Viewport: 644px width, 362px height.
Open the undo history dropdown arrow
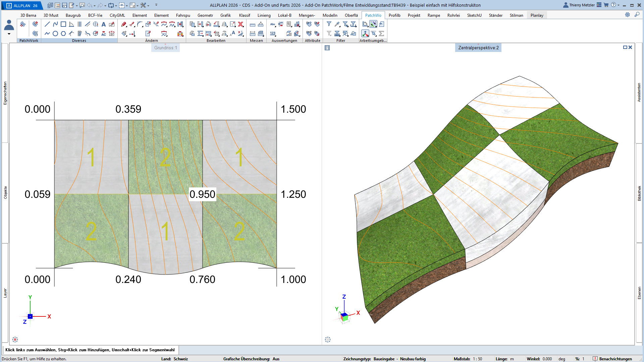(x=95, y=6)
